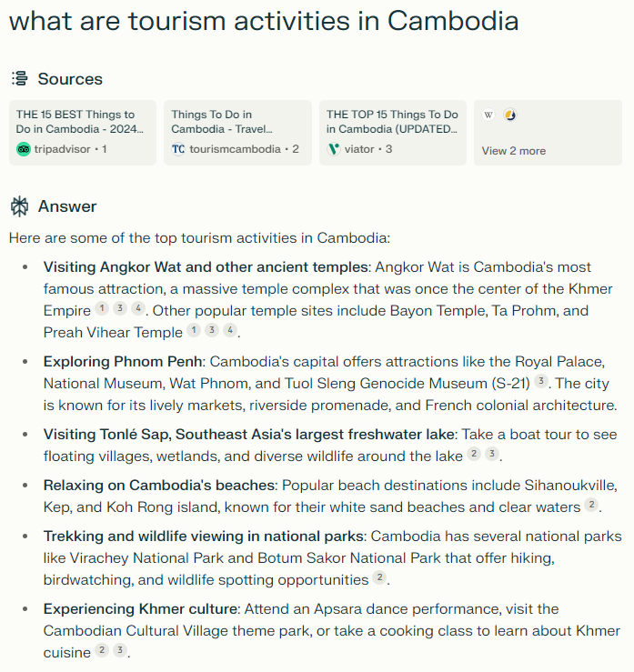Click the Sources section icon
This screenshot has height=672, width=634.
19,79
